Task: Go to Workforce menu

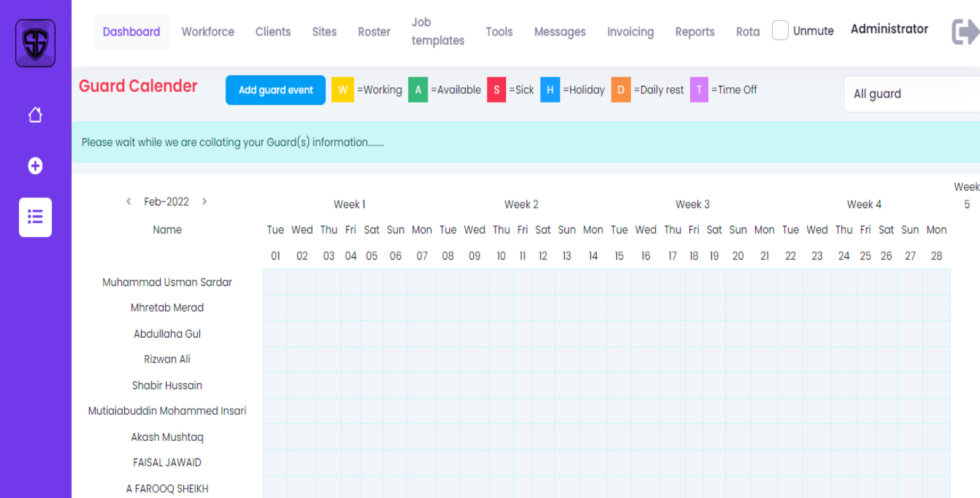Action: coord(208,32)
